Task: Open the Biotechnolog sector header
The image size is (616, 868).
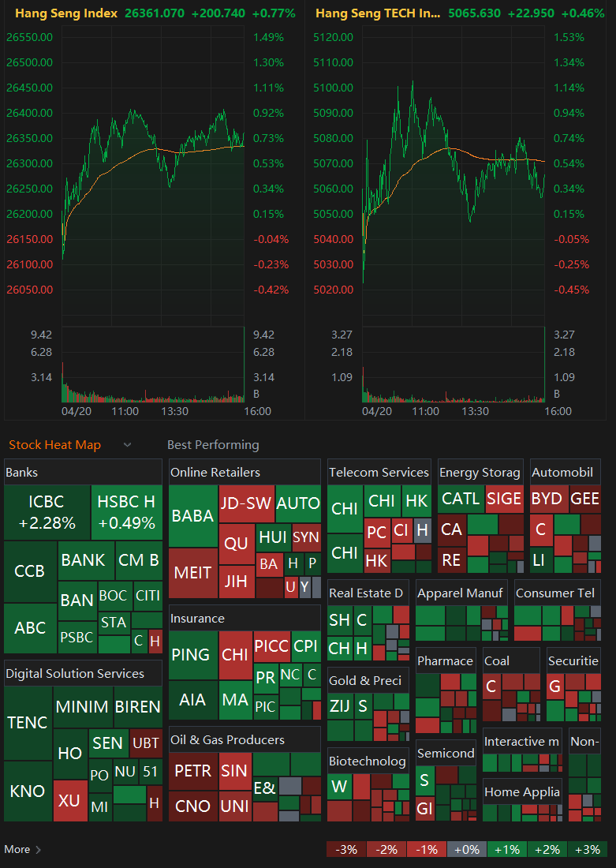Action: pos(368,761)
